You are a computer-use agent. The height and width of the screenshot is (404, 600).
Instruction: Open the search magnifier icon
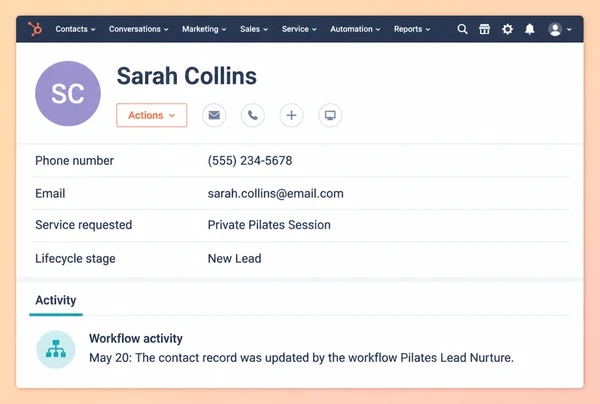pyautogui.click(x=462, y=29)
